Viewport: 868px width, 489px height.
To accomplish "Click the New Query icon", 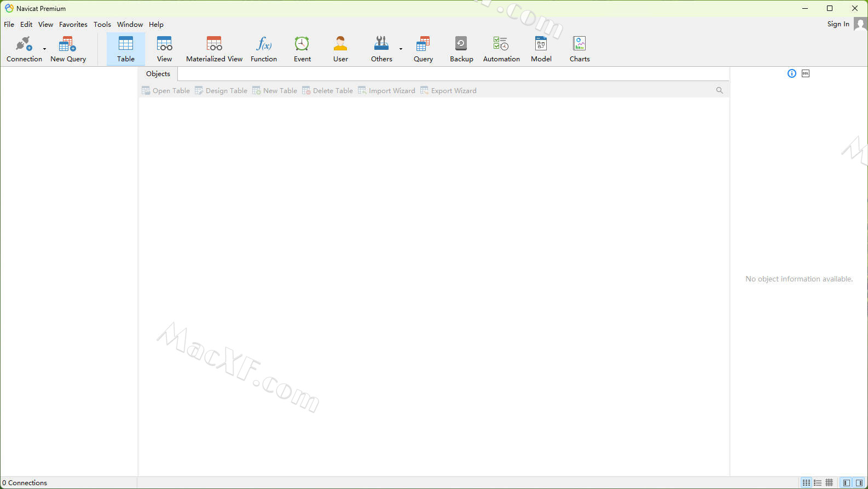I will click(68, 49).
